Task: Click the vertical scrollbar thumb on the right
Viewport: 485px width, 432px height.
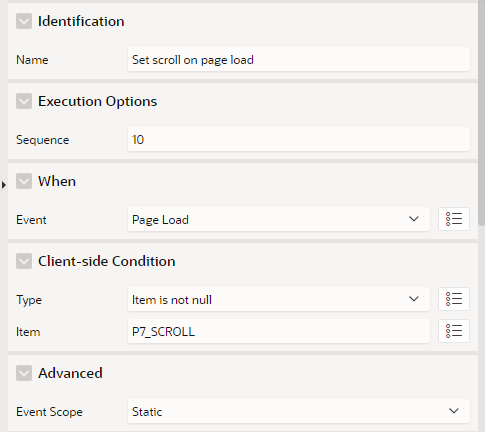Action: pyautogui.click(x=481, y=113)
